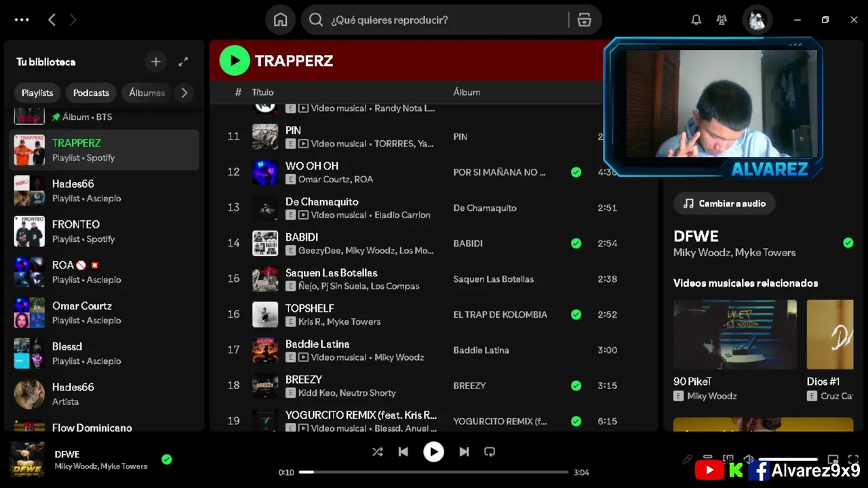Enter full screen mode icon
Screen dimensions: 868x488
[853, 459]
